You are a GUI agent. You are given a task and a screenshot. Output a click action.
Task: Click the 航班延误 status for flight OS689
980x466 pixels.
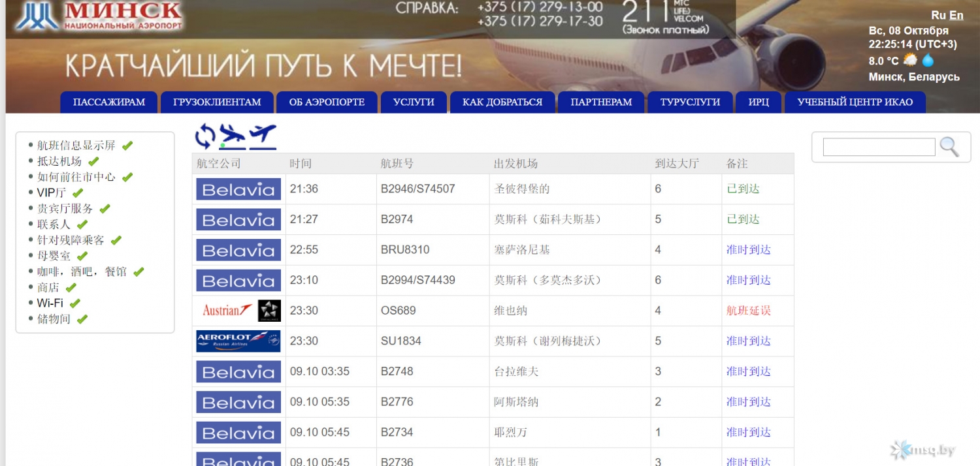tap(749, 311)
